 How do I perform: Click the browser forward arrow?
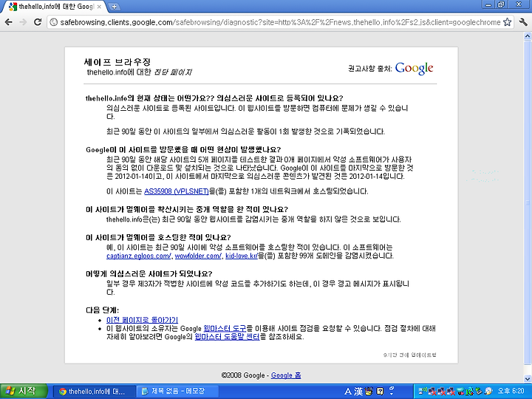[23, 22]
